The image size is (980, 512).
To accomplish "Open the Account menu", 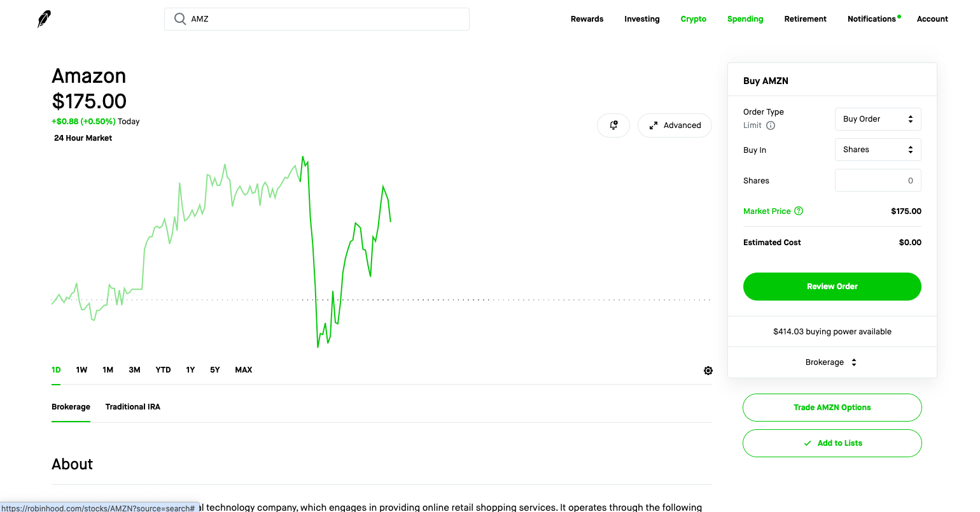I will coord(932,19).
